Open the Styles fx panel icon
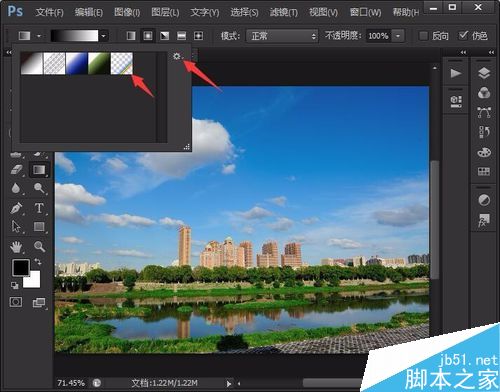500x392 pixels. 484,220
